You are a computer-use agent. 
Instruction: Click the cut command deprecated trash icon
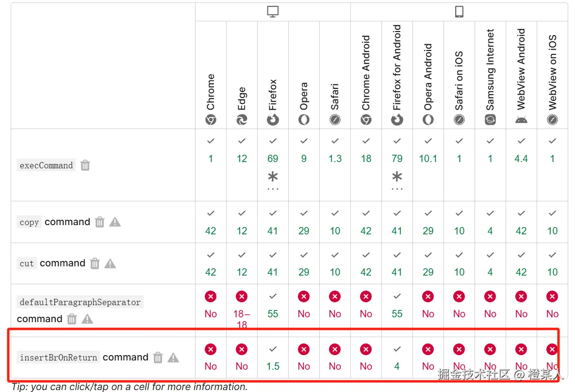pyautogui.click(x=95, y=263)
